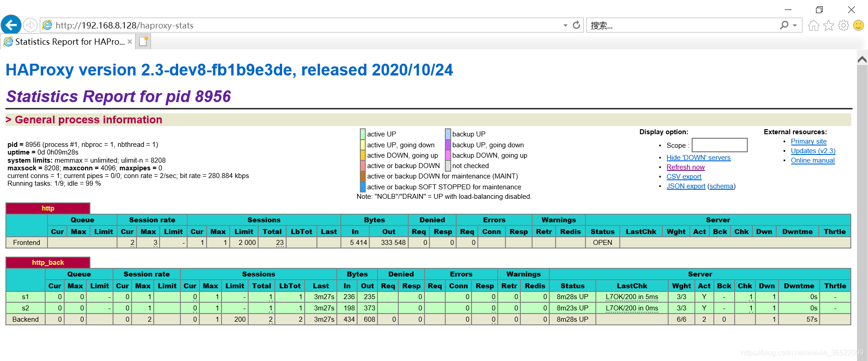Open the Primary site link
The width and height of the screenshot is (868, 361).
(x=809, y=141)
